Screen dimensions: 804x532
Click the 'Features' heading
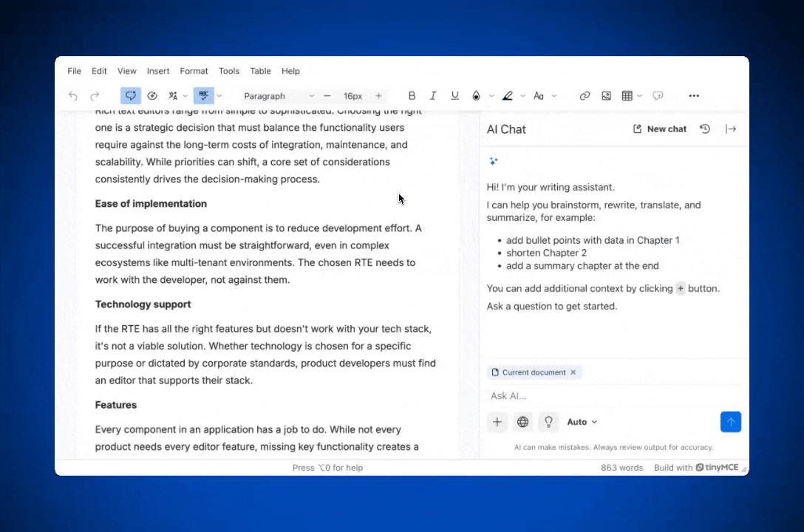coord(116,405)
